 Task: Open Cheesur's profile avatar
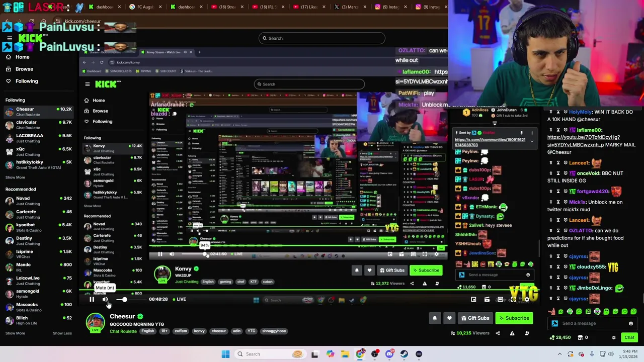[x=95, y=322]
